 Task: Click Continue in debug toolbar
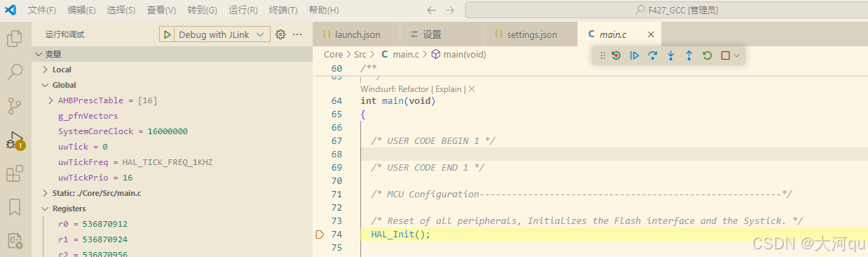click(x=635, y=55)
